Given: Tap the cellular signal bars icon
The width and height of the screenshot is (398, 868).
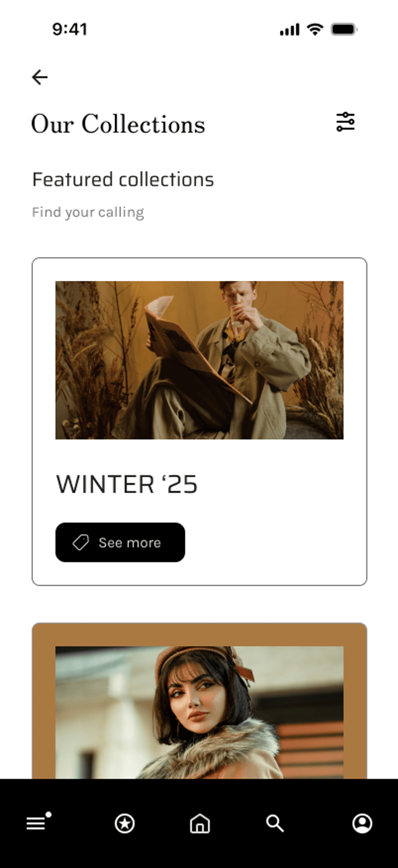Looking at the screenshot, I should (x=290, y=30).
